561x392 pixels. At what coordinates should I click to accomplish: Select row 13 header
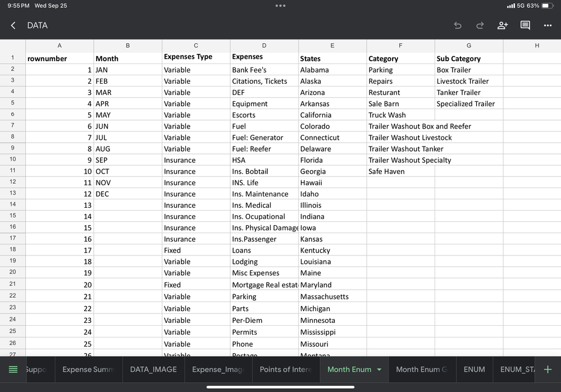12,193
